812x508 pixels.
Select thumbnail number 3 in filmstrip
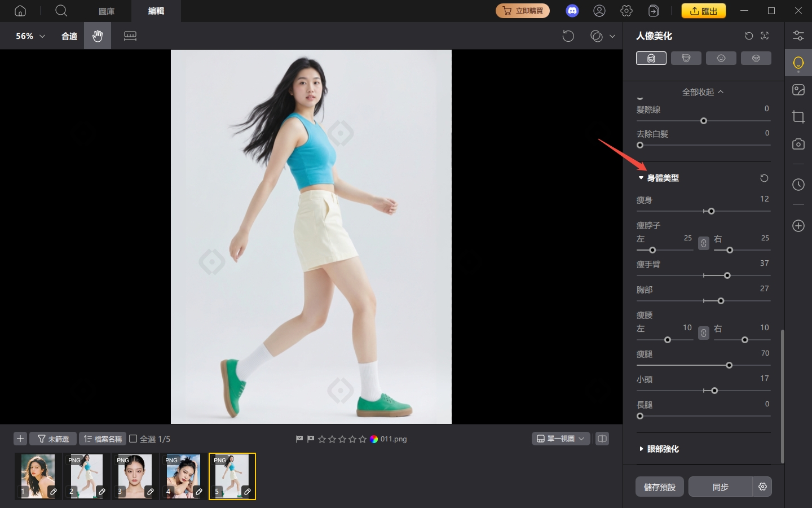[135, 476]
